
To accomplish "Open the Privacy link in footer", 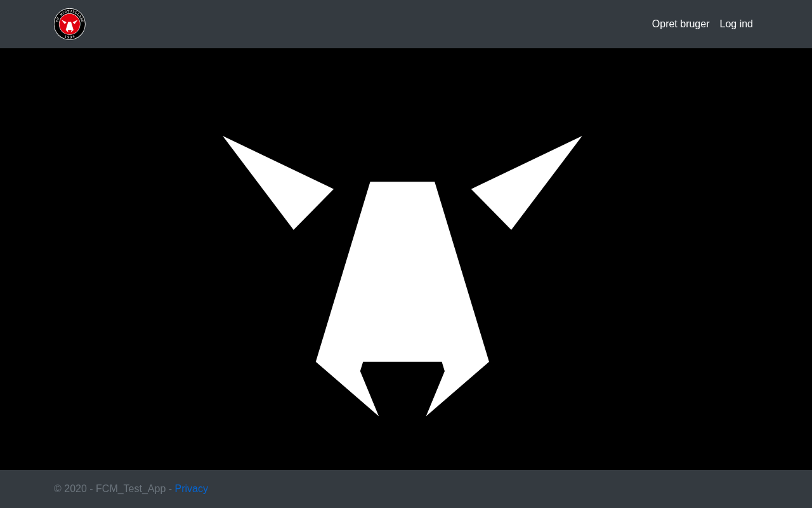I will (x=191, y=488).
